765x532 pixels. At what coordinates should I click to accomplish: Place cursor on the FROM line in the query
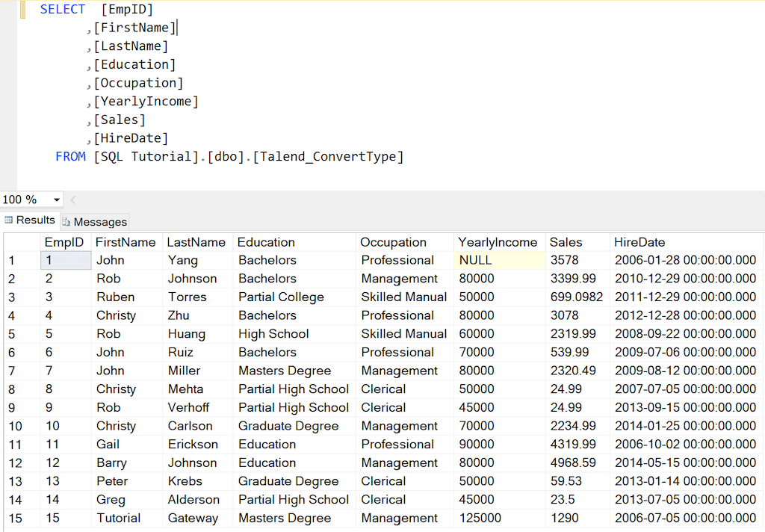pos(224,157)
